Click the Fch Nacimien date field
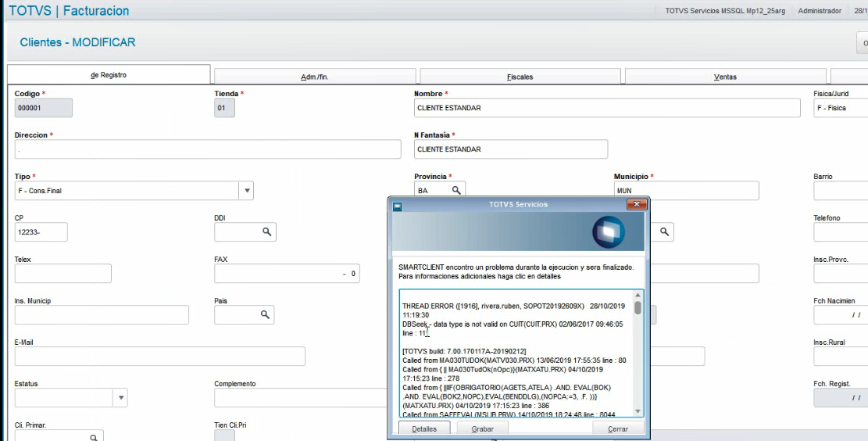 [x=841, y=314]
